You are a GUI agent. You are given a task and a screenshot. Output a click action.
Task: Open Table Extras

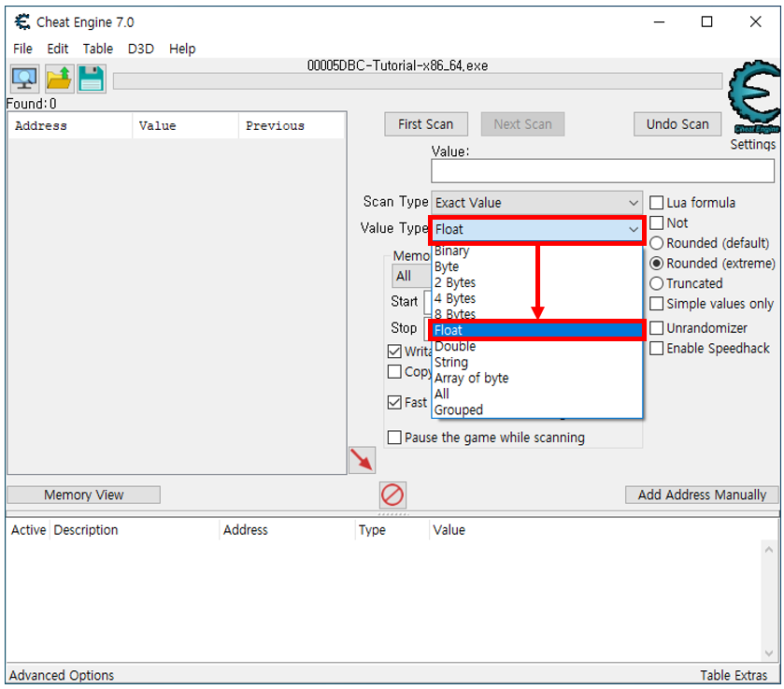tap(734, 676)
